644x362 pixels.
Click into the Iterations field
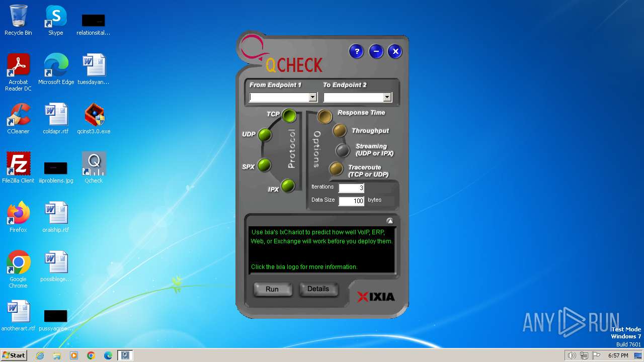click(351, 188)
